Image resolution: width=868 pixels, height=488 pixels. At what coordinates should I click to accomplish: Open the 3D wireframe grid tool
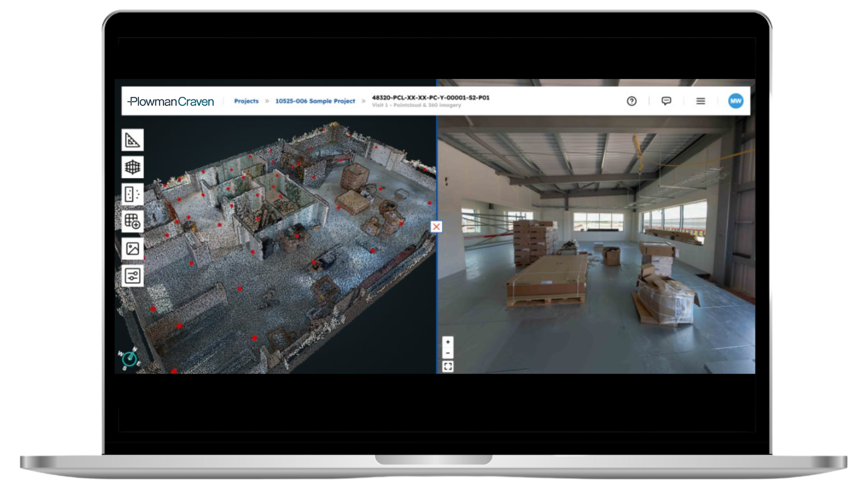click(132, 167)
